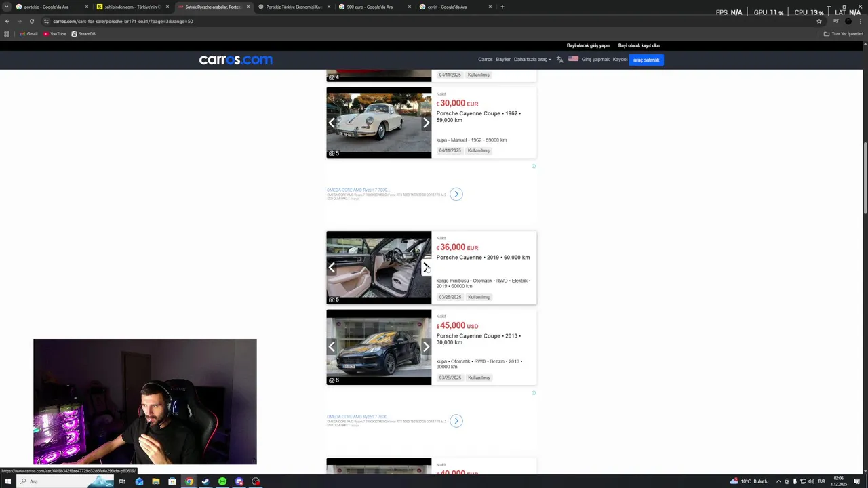This screenshot has width=868, height=488.
Task: Show next photo of the €36,000 Cayenne listing
Action: [x=426, y=267]
